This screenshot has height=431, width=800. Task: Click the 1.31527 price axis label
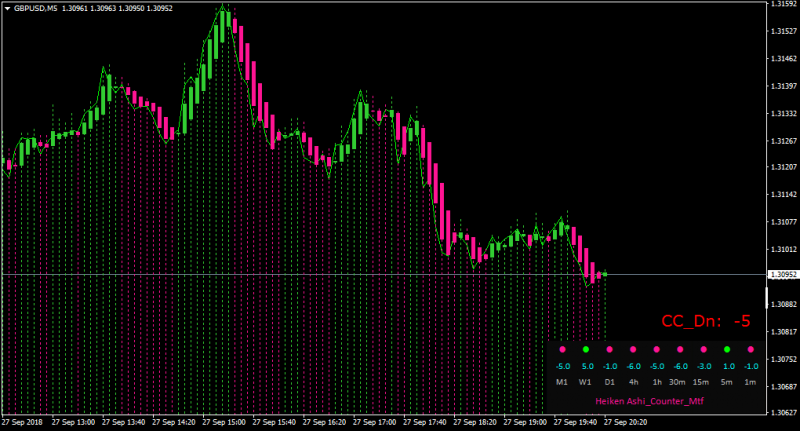click(783, 31)
